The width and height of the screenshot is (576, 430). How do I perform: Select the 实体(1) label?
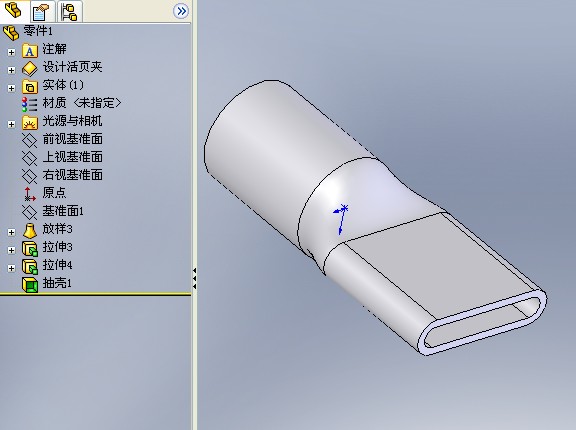click(x=63, y=85)
